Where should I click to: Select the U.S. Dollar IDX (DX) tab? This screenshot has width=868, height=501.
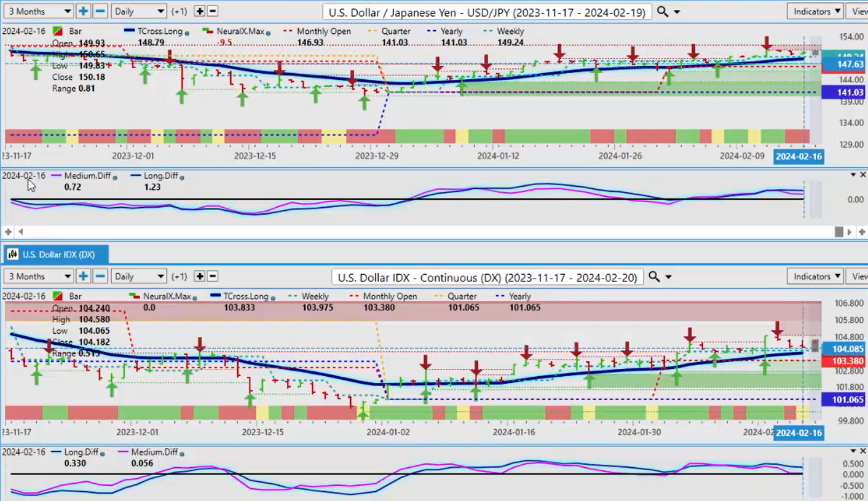(56, 254)
